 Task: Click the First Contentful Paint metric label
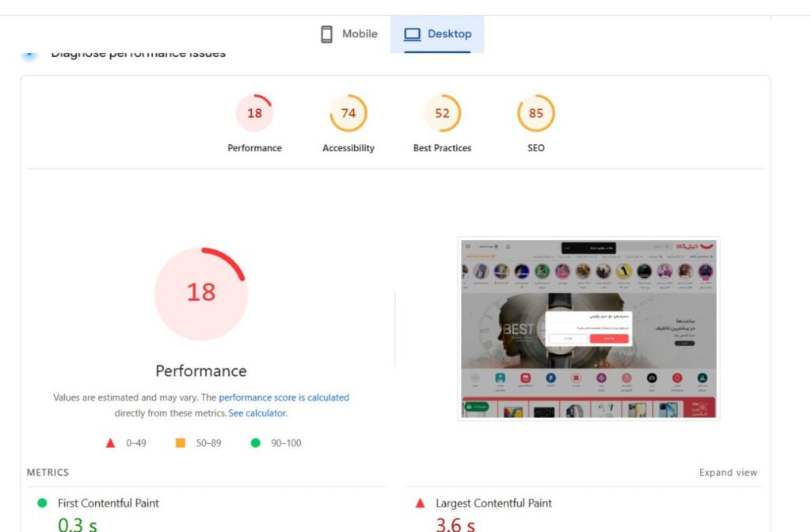pos(109,503)
